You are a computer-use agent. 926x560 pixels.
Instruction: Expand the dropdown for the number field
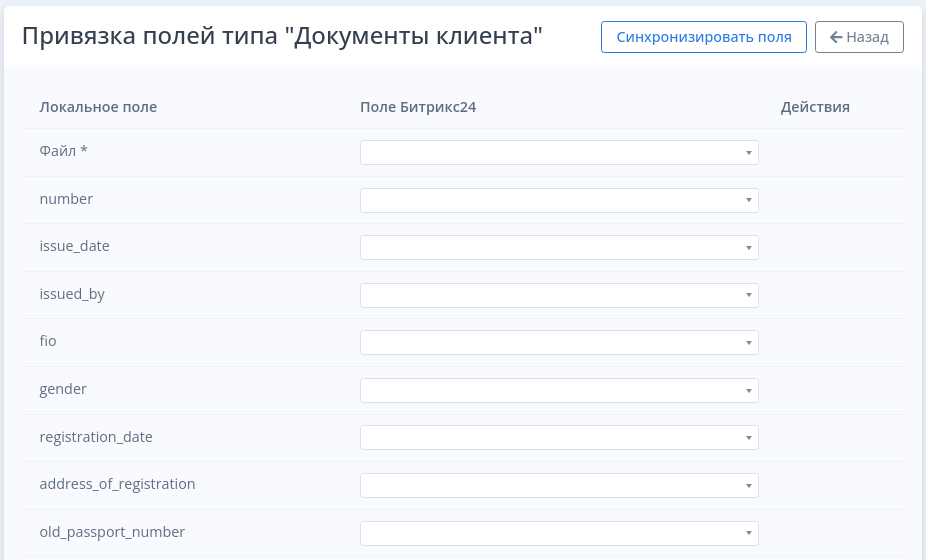(x=558, y=200)
